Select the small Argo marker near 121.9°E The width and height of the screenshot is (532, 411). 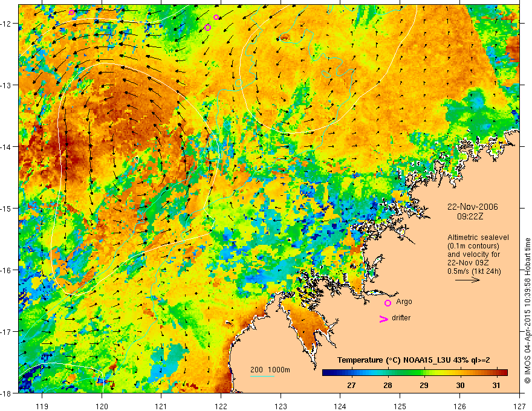(x=216, y=18)
